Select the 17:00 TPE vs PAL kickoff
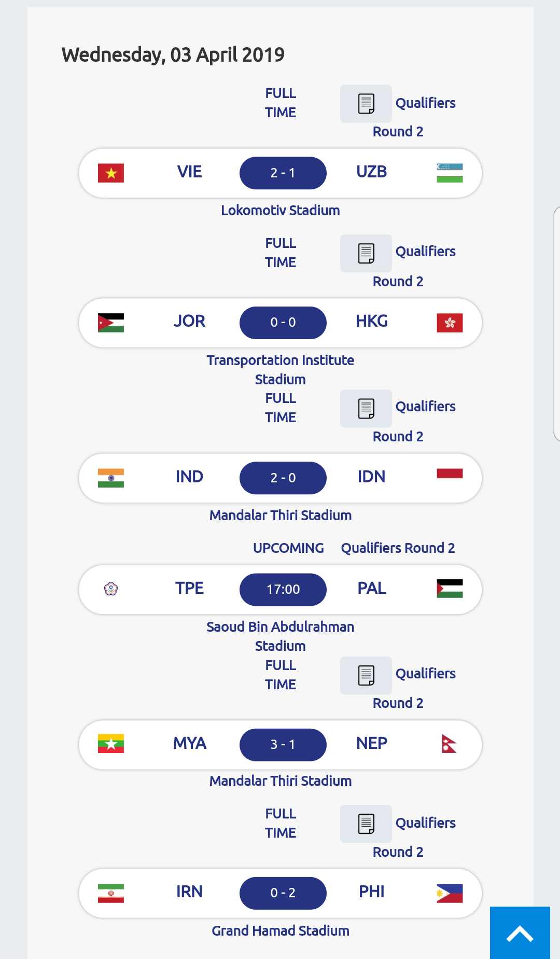Screen dimensions: 560x959 [x=283, y=590]
